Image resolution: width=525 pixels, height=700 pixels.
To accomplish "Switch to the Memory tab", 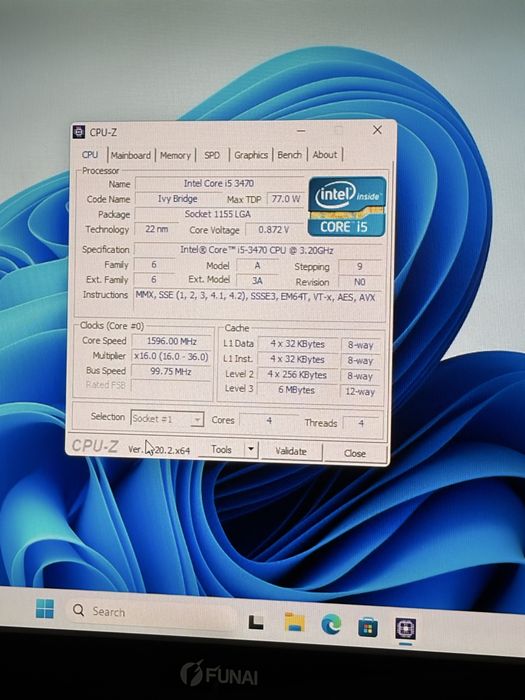I will pos(175,155).
